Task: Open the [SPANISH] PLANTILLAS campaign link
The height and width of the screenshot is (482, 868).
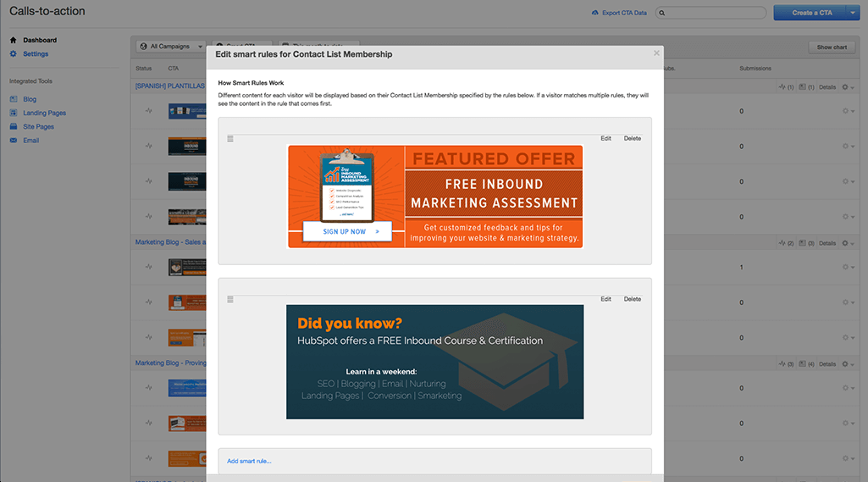Action: point(170,86)
